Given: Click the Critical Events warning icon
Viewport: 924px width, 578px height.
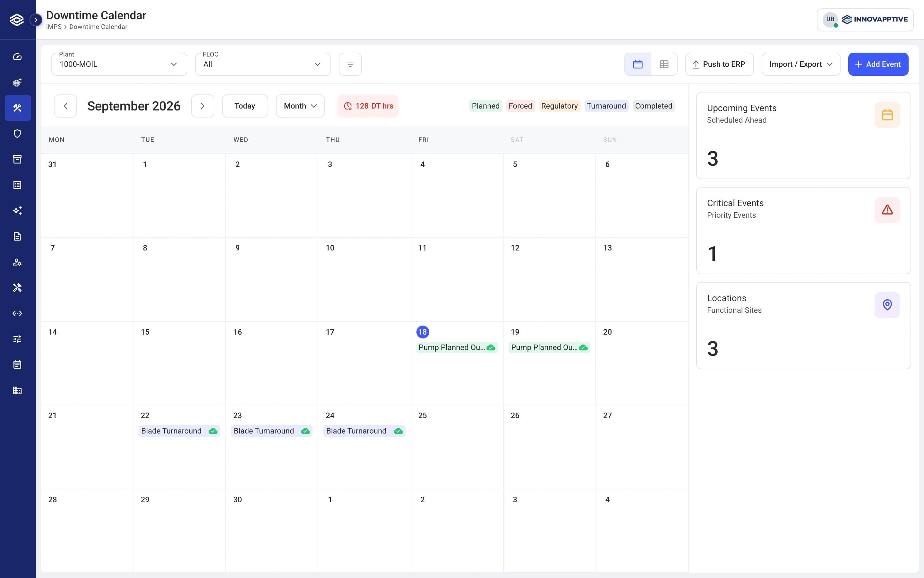Looking at the screenshot, I should [x=887, y=210].
